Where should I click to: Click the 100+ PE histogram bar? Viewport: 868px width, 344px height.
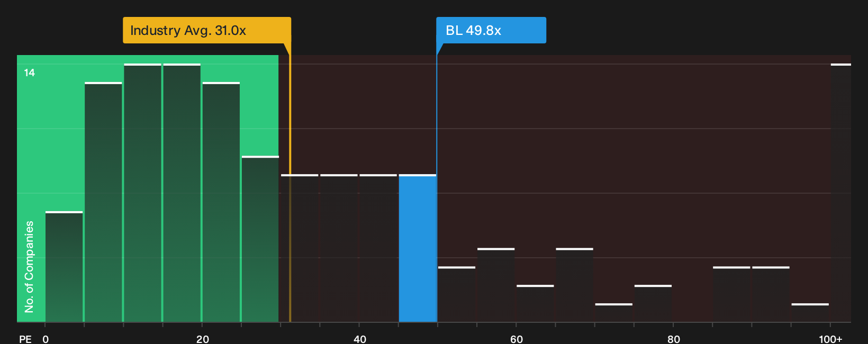coord(841,193)
